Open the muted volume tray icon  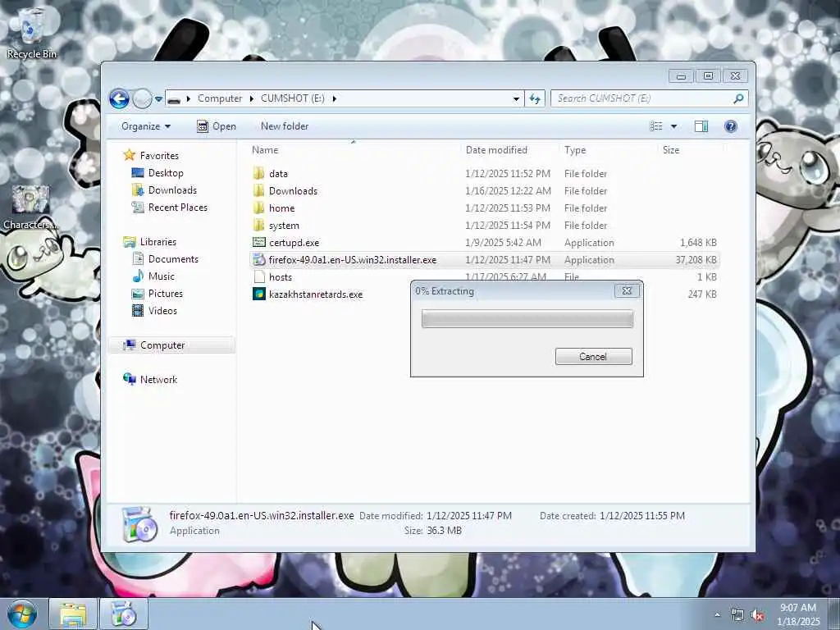[757, 615]
